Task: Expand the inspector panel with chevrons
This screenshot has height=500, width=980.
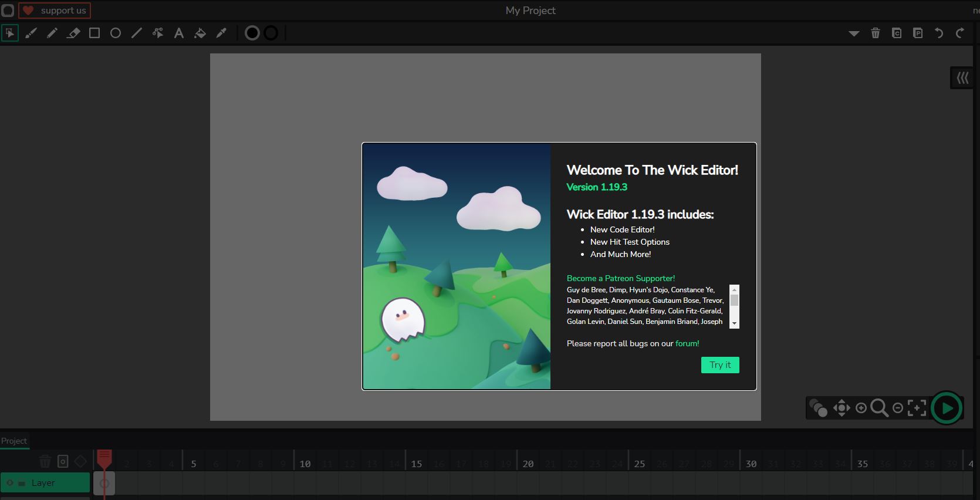Action: (962, 78)
